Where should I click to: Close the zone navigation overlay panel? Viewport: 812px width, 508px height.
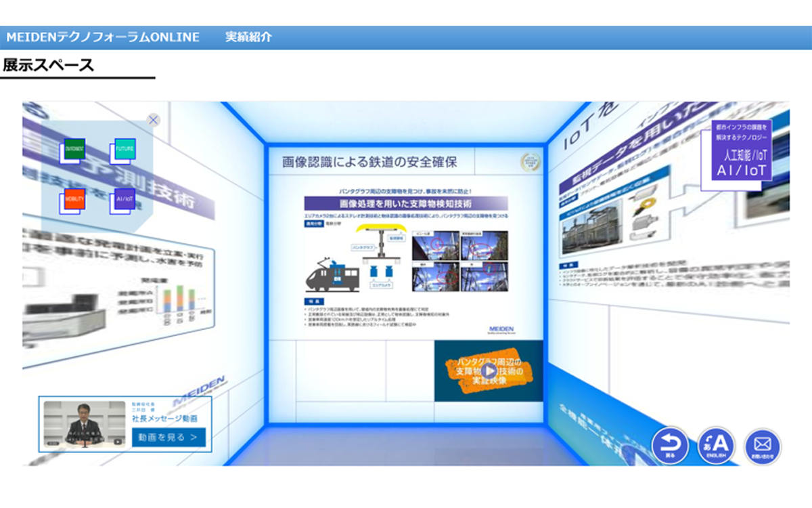click(x=154, y=121)
